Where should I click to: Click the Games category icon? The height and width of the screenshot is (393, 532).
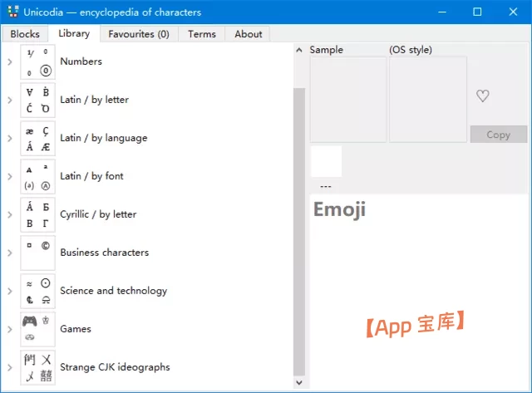click(x=37, y=329)
